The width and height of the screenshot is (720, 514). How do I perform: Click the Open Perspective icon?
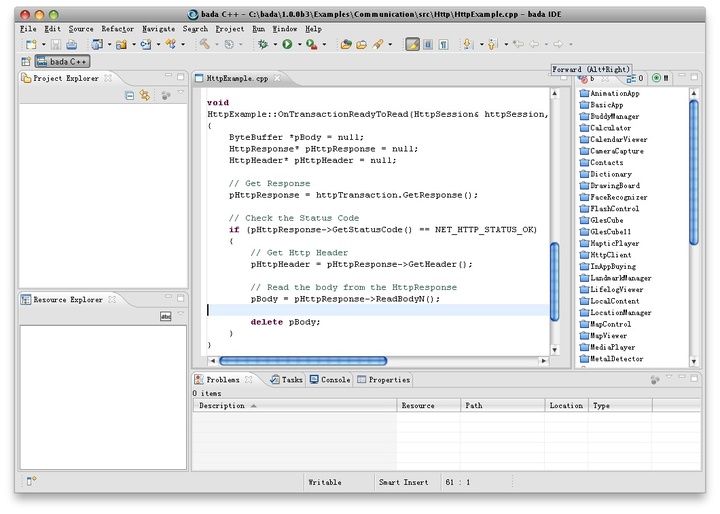point(26,61)
